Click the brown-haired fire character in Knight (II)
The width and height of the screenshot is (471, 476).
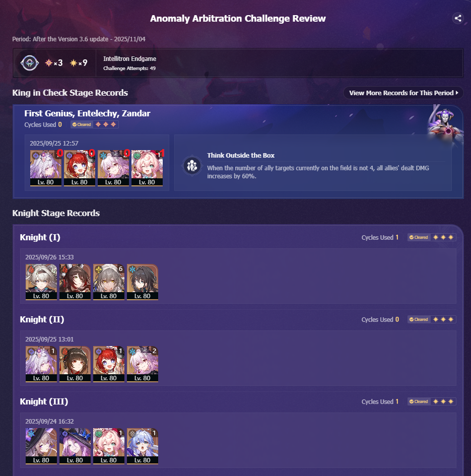click(75, 364)
